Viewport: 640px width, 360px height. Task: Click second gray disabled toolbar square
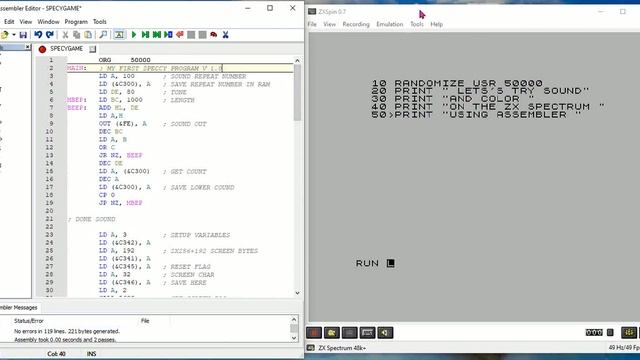202,35
